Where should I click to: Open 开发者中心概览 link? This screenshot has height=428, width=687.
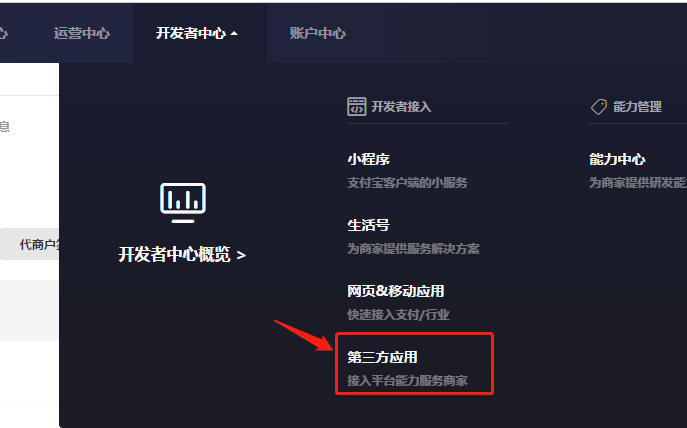click(x=182, y=255)
